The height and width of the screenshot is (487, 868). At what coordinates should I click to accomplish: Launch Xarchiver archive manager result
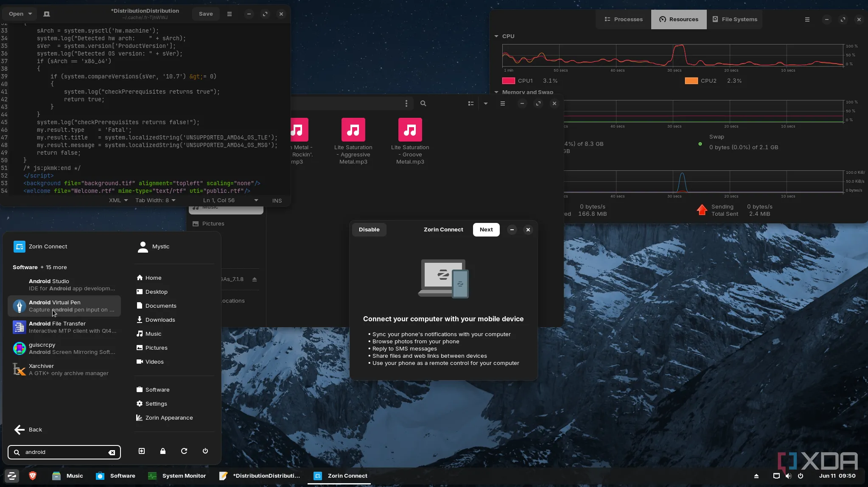click(64, 370)
